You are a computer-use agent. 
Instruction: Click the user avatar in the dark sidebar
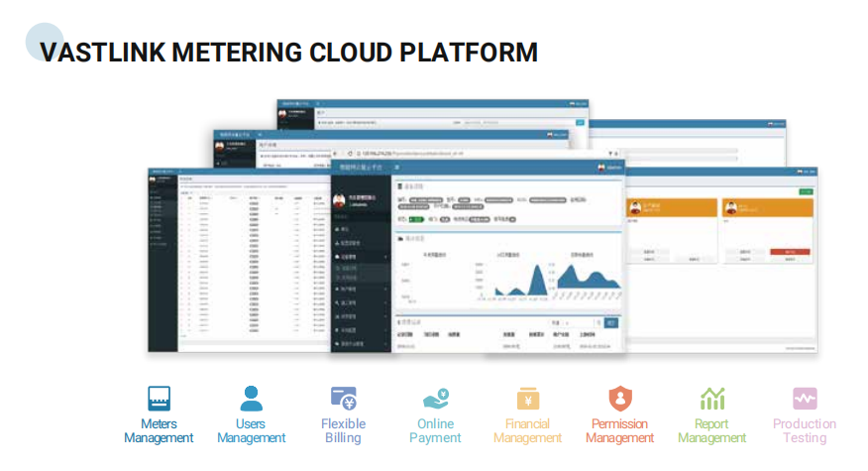click(339, 198)
